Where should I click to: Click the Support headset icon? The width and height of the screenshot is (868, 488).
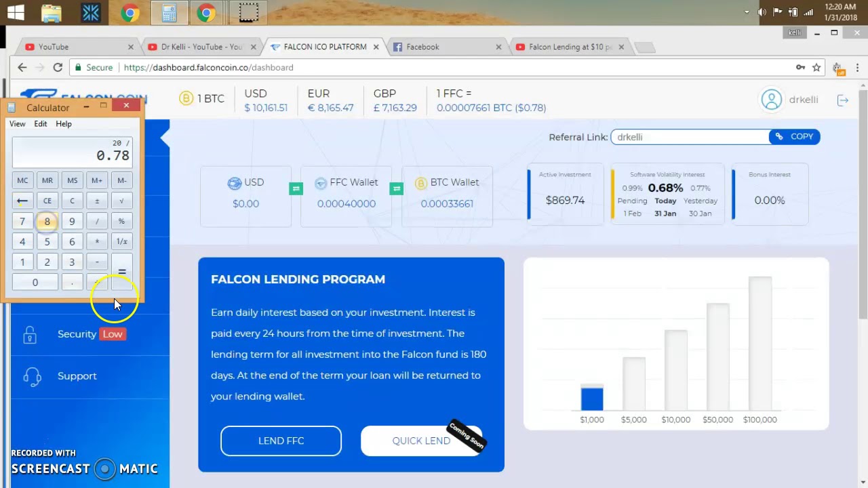tap(32, 376)
